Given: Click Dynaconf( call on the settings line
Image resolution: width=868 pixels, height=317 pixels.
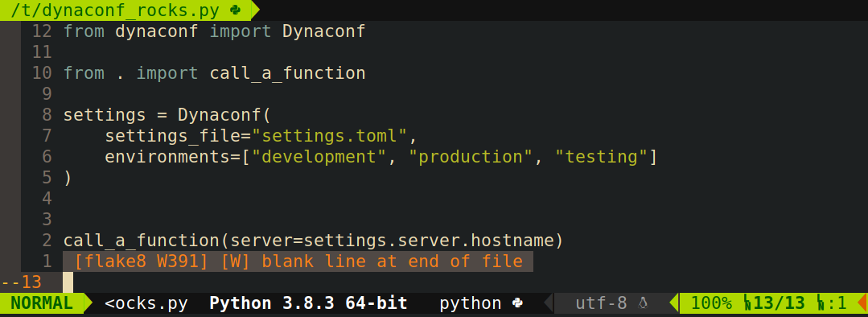Looking at the screenshot, I should (x=224, y=115).
